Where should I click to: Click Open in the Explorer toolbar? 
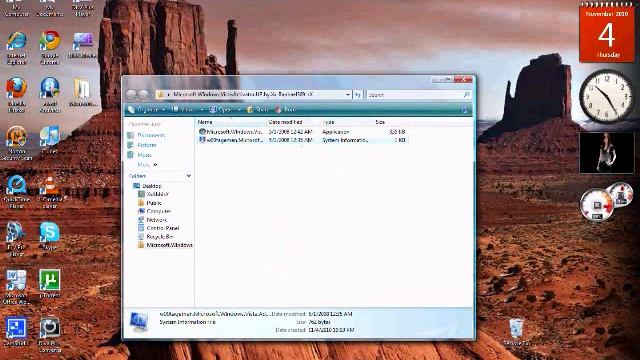pos(221,110)
